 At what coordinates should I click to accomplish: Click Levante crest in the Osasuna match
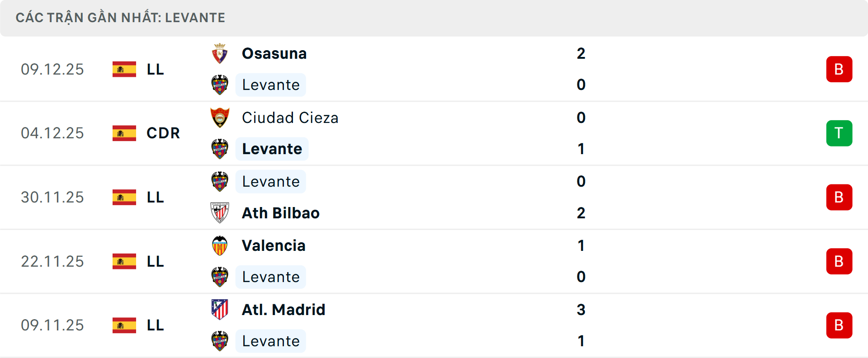tap(220, 85)
